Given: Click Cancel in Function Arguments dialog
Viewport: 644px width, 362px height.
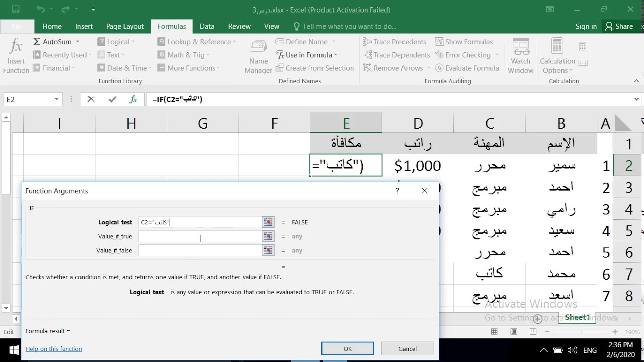Looking at the screenshot, I should point(408,349).
